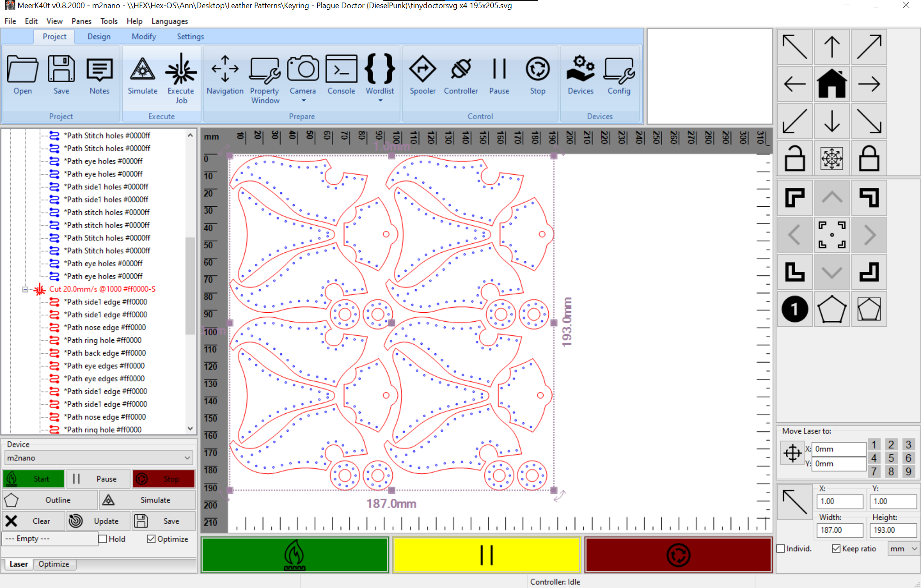Click the Home laser position icon
This screenshot has width=921, height=588.
pos(831,84)
